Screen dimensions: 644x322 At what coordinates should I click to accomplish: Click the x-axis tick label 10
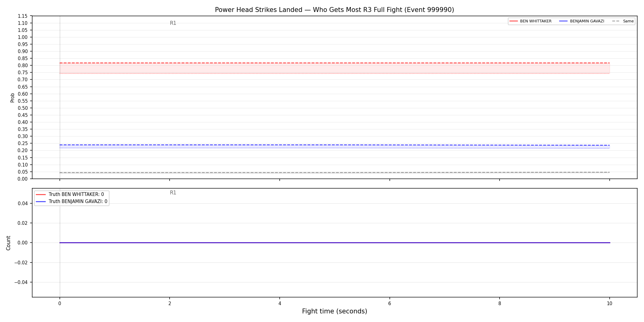tap(609, 304)
